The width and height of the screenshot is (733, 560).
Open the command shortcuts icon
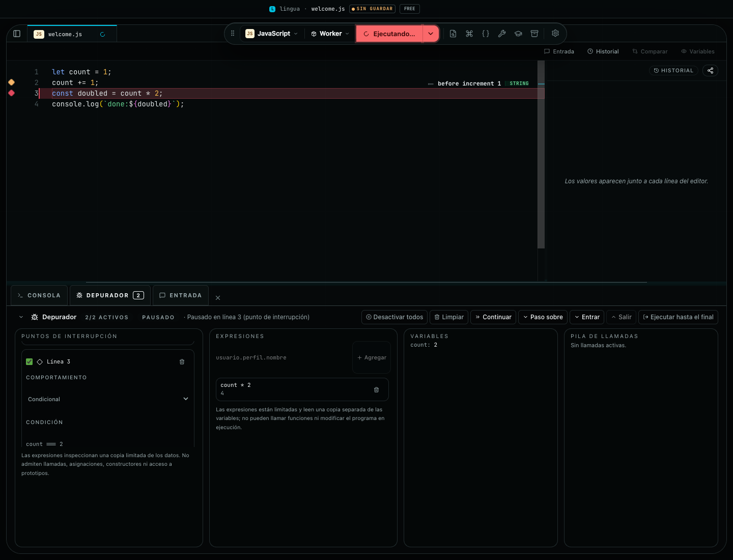(x=469, y=34)
